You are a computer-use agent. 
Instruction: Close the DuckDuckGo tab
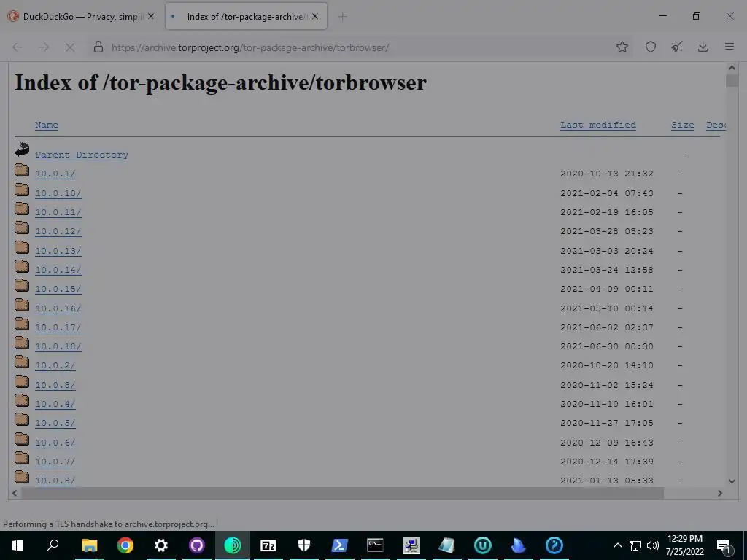click(151, 16)
